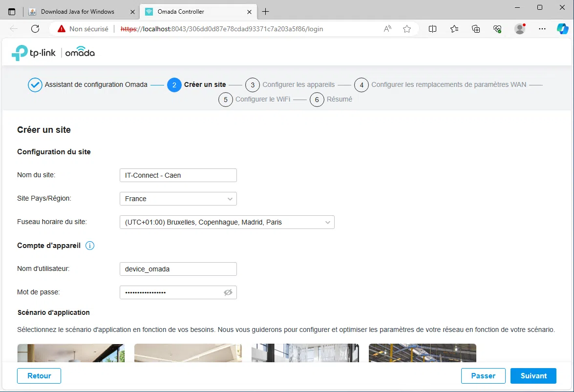Click step 3 circle icon
This screenshot has height=392, width=574.
pyautogui.click(x=253, y=85)
